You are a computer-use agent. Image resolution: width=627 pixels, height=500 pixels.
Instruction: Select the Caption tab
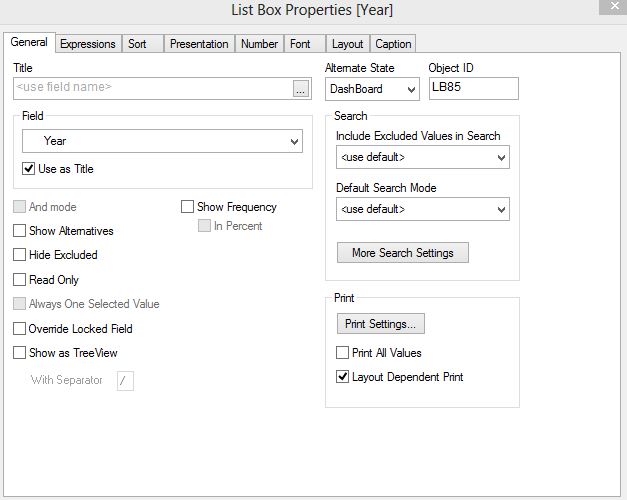[x=393, y=44]
